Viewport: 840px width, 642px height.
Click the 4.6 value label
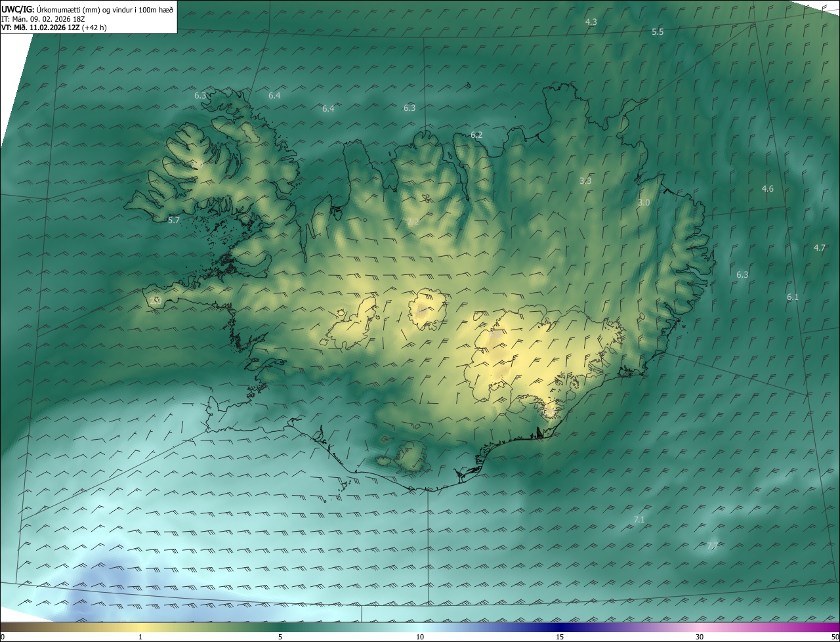[767, 189]
